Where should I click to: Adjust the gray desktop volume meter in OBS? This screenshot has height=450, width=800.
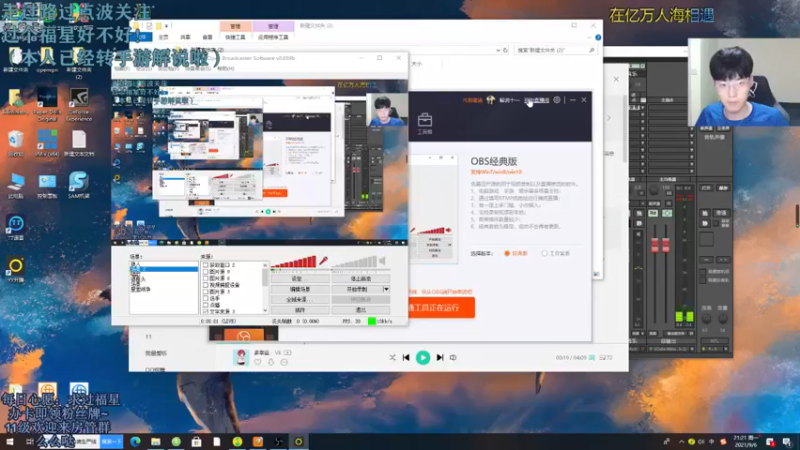coord(354,262)
